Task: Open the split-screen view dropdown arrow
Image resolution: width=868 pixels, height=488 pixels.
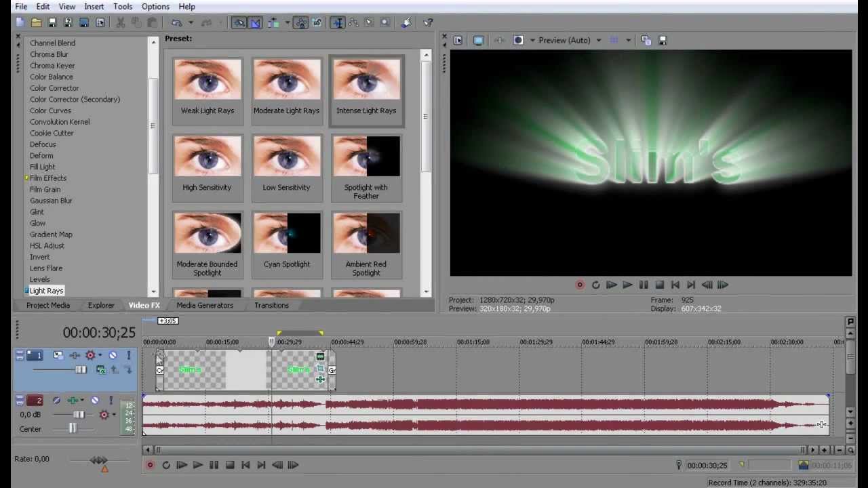Action: point(531,41)
